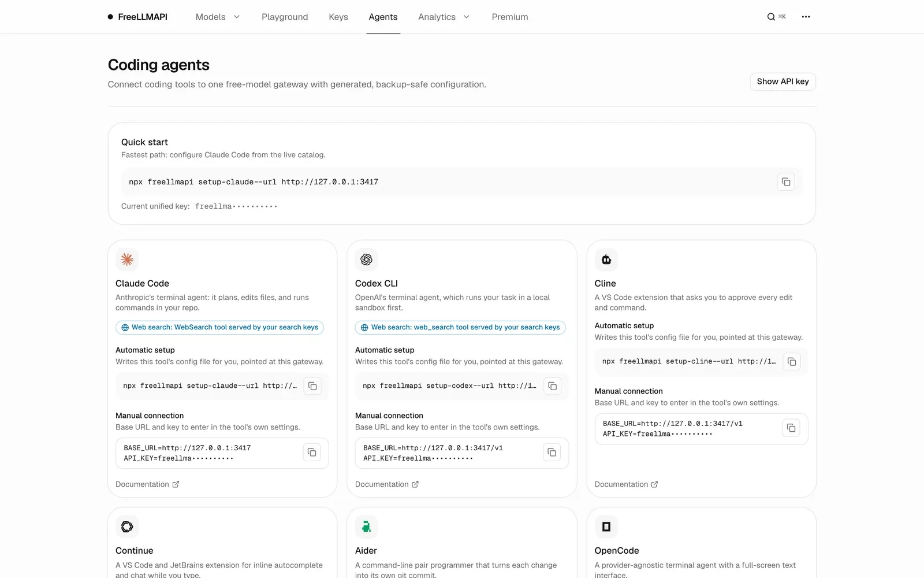
Task: Expand the Analytics dropdown menu
Action: point(444,17)
